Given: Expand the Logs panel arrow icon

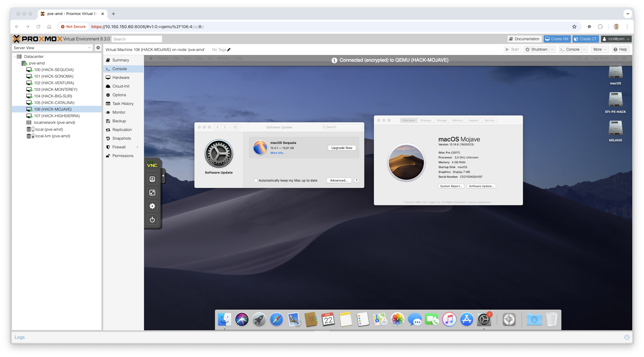Looking at the screenshot, I should (627, 337).
